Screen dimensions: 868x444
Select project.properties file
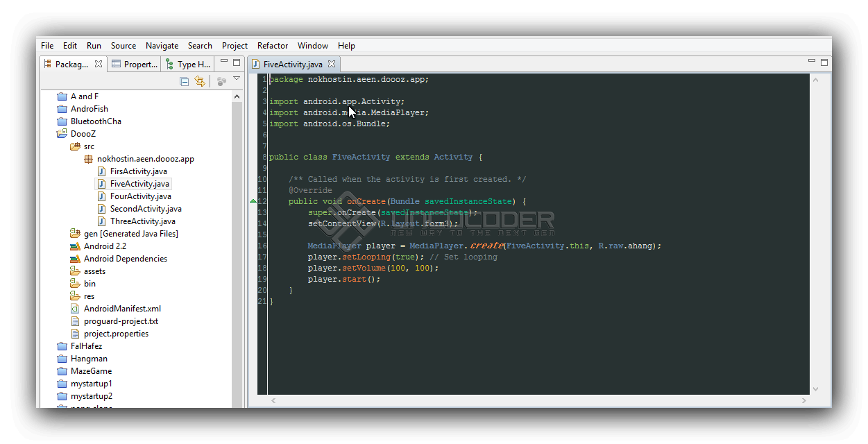pyautogui.click(x=116, y=334)
